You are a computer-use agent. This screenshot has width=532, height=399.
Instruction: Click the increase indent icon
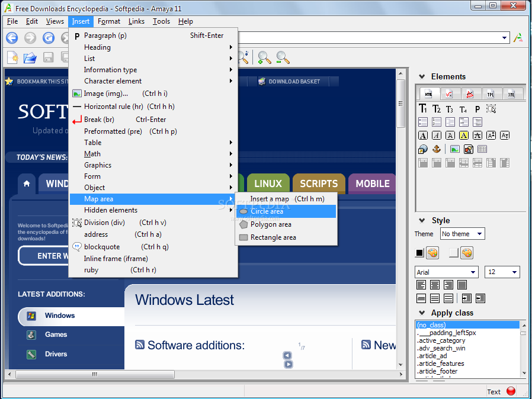click(x=466, y=298)
